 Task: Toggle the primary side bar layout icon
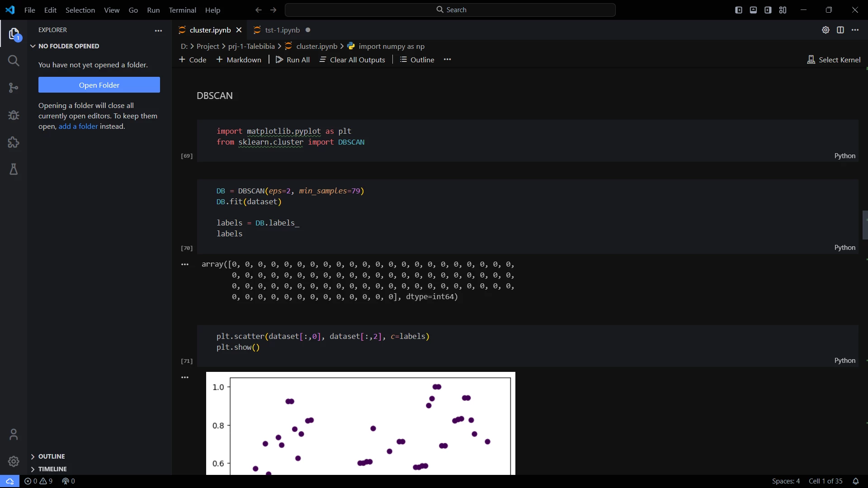(x=739, y=10)
